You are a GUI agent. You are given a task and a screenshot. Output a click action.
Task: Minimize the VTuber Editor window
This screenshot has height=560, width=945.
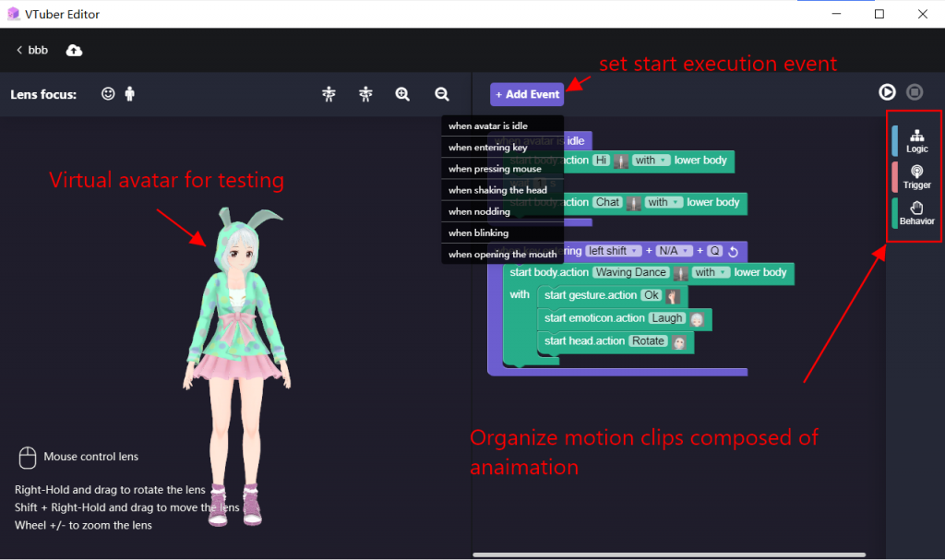pos(836,14)
